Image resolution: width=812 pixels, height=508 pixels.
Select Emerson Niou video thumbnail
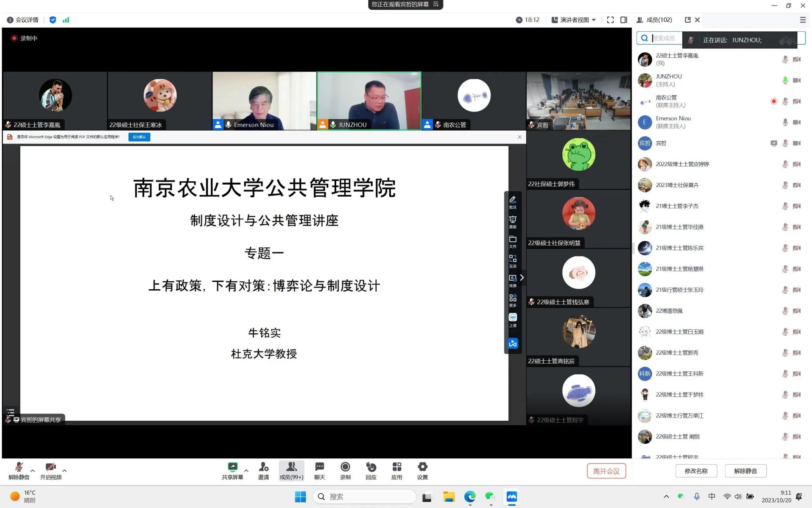click(264, 101)
